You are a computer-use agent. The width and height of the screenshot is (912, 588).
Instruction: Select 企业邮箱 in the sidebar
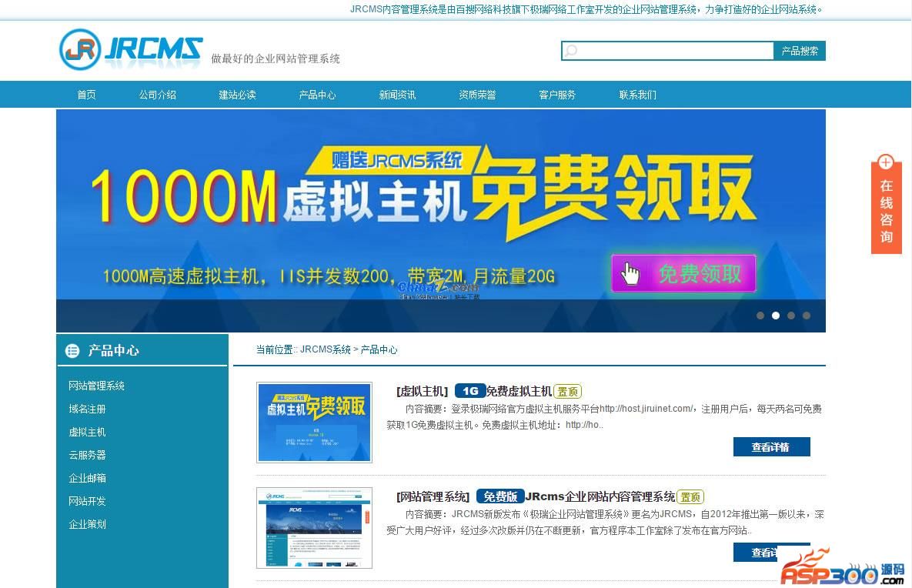point(87,478)
